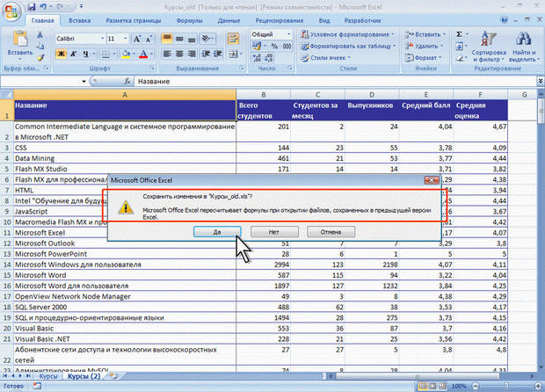
Task: Switch to Формулы tab
Action: tap(189, 20)
